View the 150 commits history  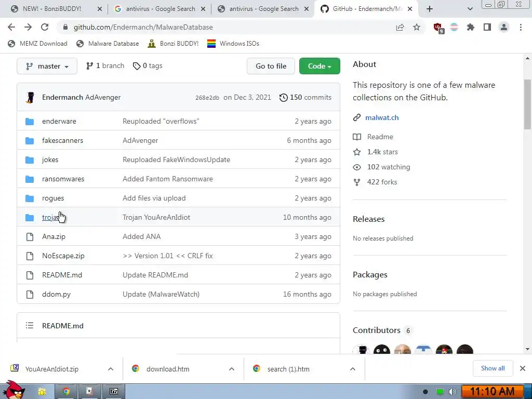pyautogui.click(x=305, y=97)
